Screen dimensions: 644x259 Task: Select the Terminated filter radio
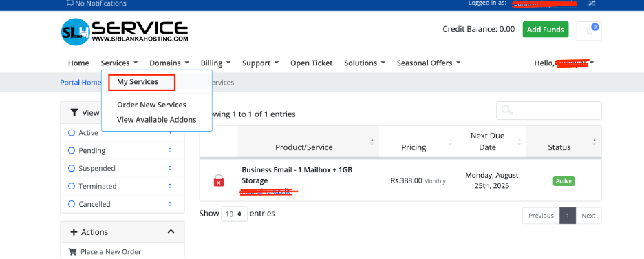click(x=72, y=186)
